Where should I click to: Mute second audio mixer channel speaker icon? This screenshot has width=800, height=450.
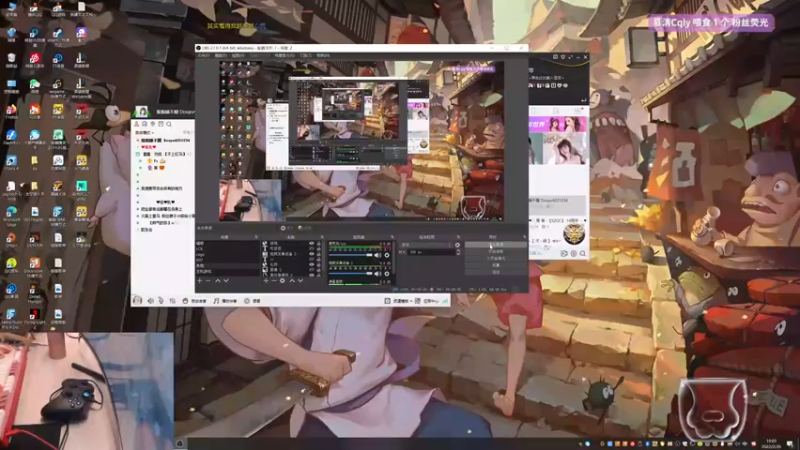pyautogui.click(x=378, y=274)
